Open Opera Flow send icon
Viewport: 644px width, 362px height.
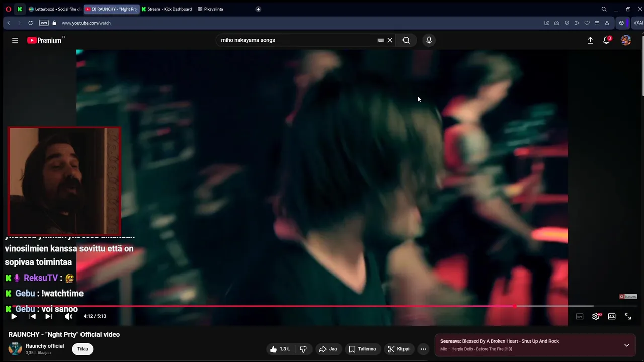tap(577, 23)
